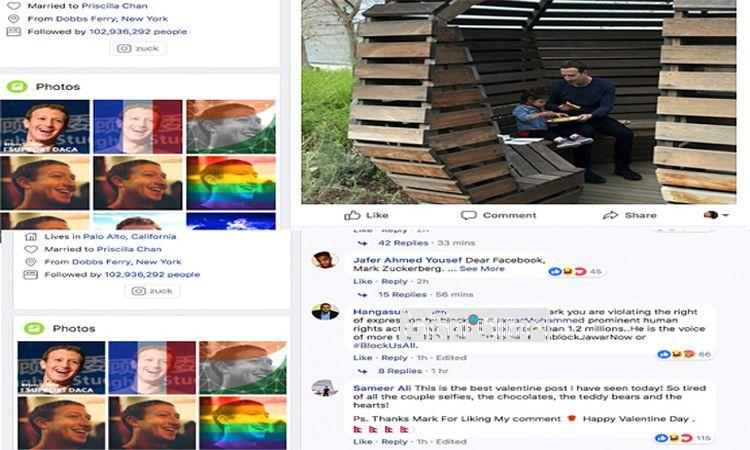Click the Comment speech bubble icon

[x=468, y=215]
